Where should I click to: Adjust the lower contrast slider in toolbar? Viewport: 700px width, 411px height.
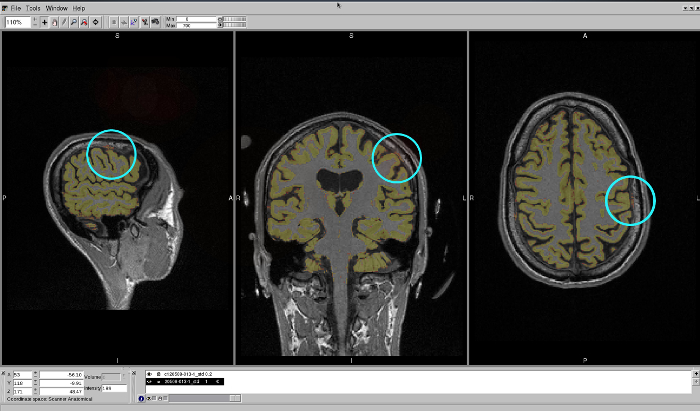click(234, 25)
